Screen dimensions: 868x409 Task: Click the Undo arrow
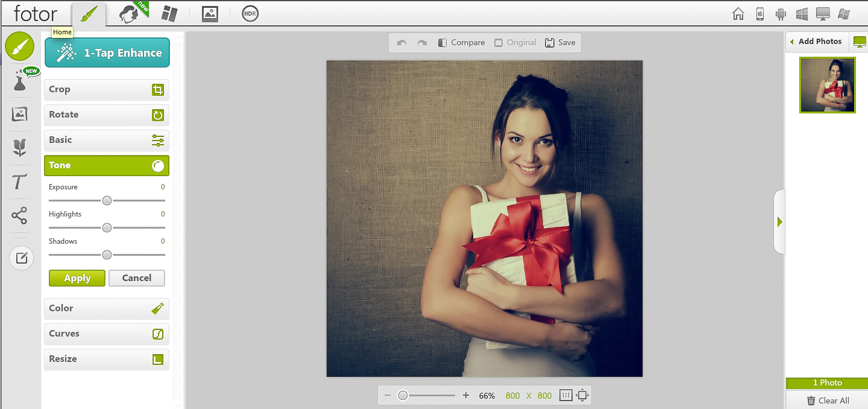click(x=402, y=43)
